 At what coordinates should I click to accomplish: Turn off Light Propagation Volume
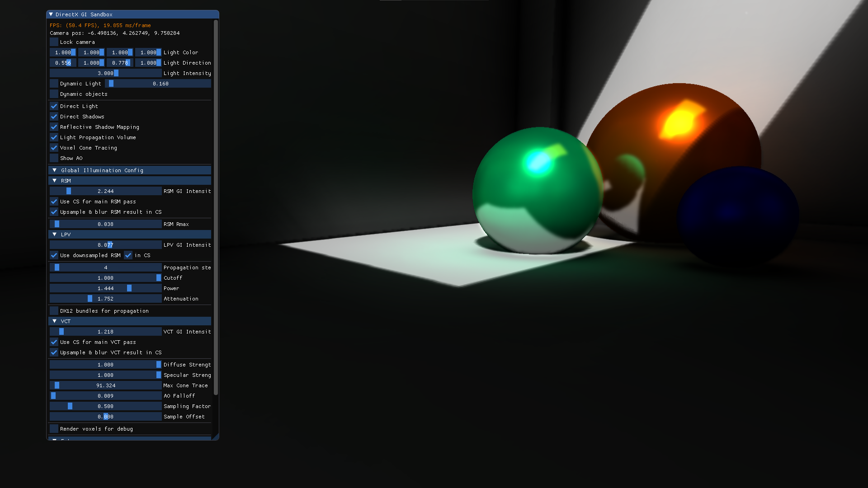pyautogui.click(x=54, y=137)
